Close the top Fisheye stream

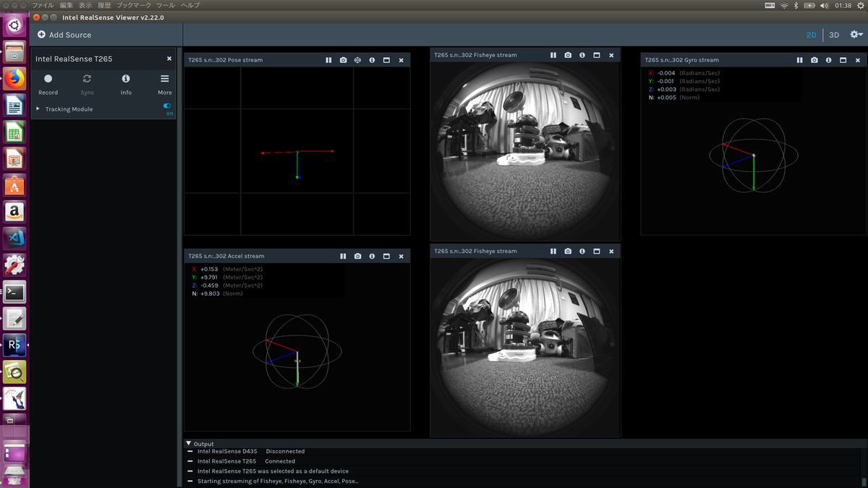coord(611,55)
